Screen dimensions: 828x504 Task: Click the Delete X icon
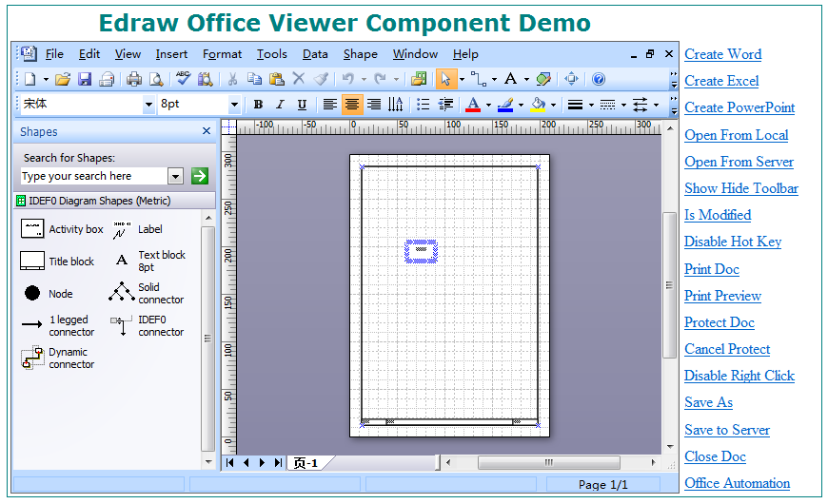pos(298,79)
